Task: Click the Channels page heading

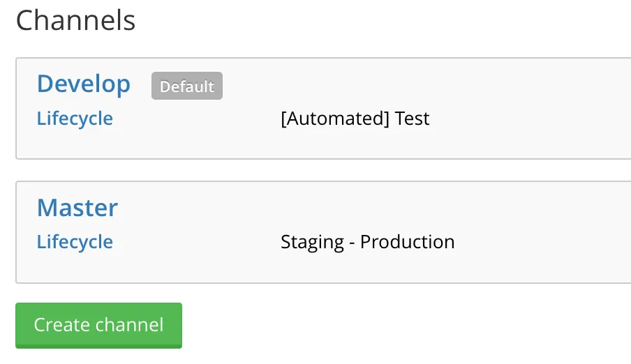Action: [x=75, y=20]
